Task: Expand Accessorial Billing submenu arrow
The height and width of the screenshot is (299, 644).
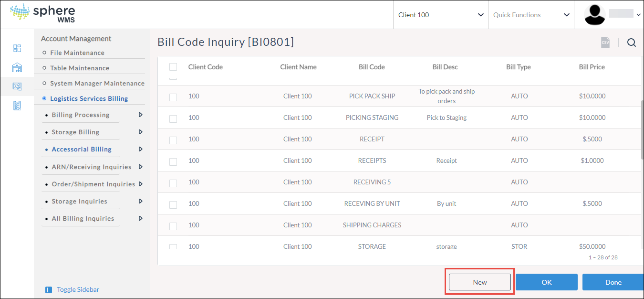Action: 140,149
